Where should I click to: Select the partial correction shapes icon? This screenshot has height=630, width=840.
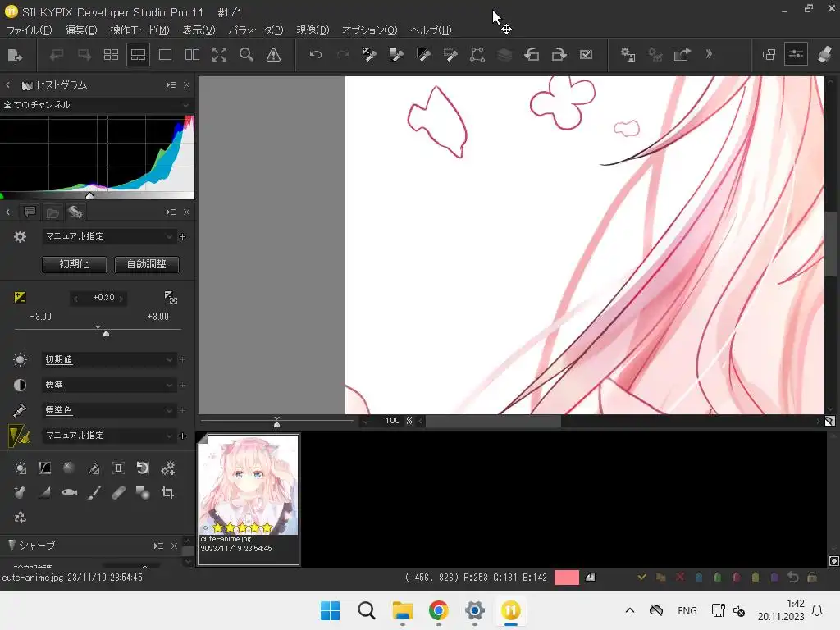143,492
